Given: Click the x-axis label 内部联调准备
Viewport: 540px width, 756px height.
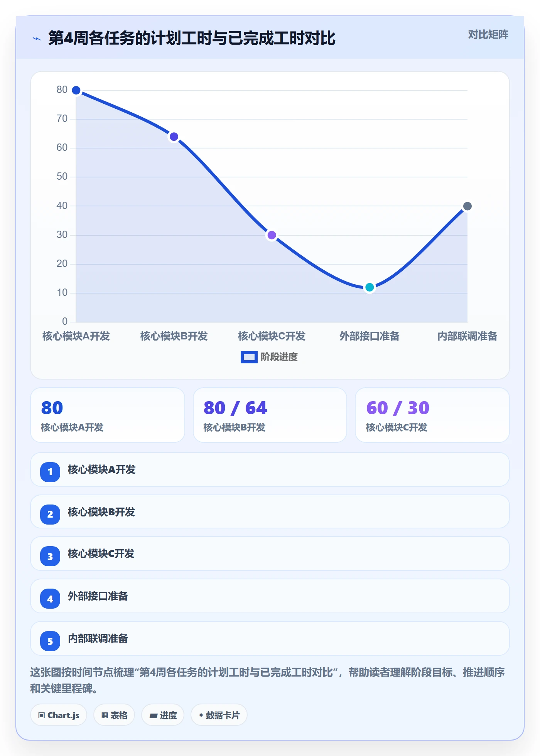Looking at the screenshot, I should [x=467, y=336].
